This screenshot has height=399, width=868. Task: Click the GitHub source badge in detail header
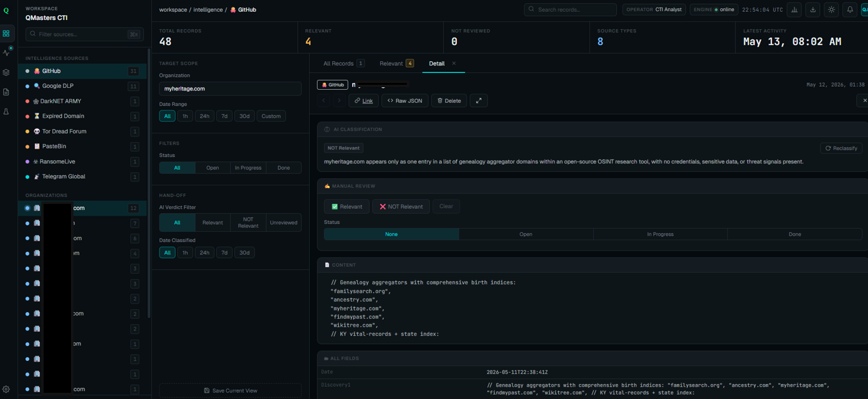click(333, 85)
